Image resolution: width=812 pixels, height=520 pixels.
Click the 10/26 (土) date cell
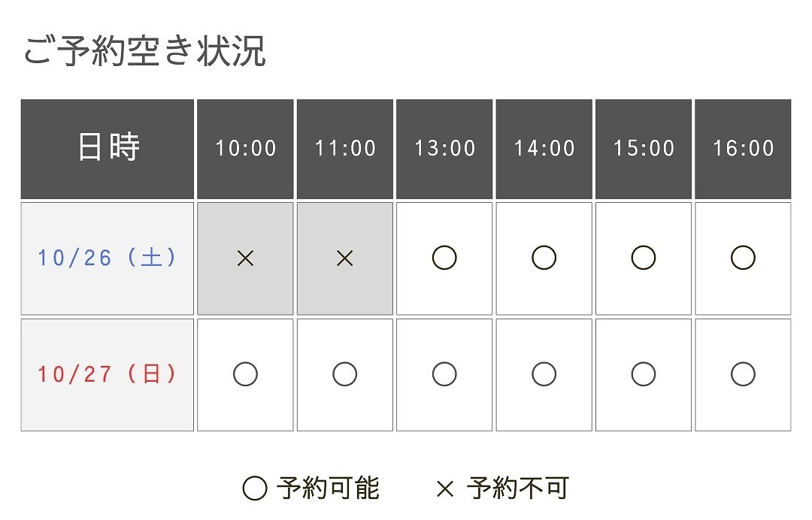tap(108, 258)
